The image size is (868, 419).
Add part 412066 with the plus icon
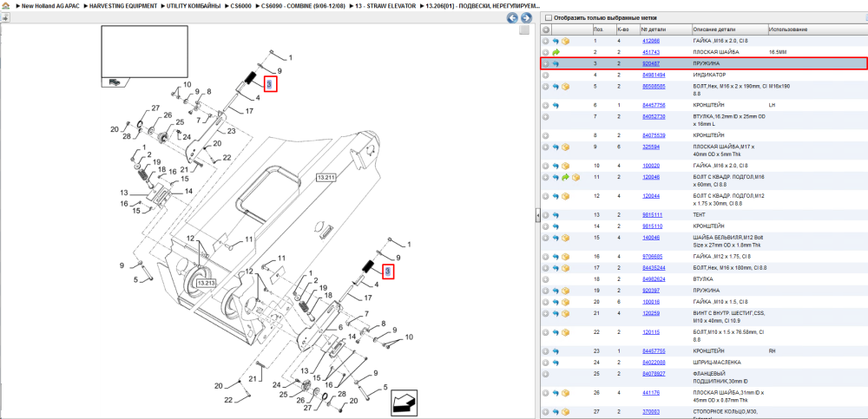pyautogui.click(x=546, y=42)
